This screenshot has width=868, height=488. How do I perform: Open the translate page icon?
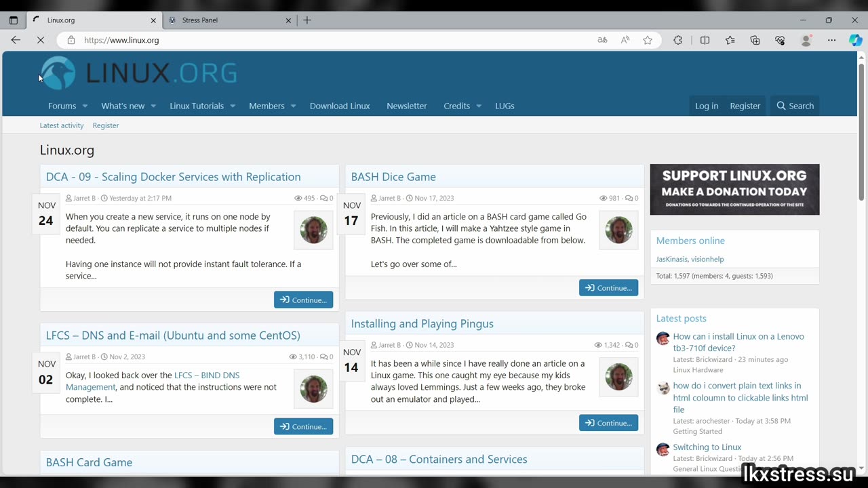(602, 40)
